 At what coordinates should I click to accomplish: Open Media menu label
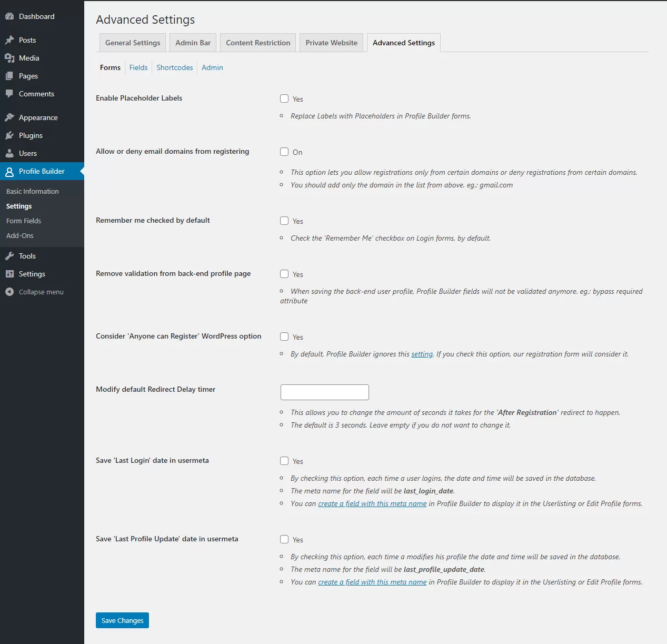(29, 58)
